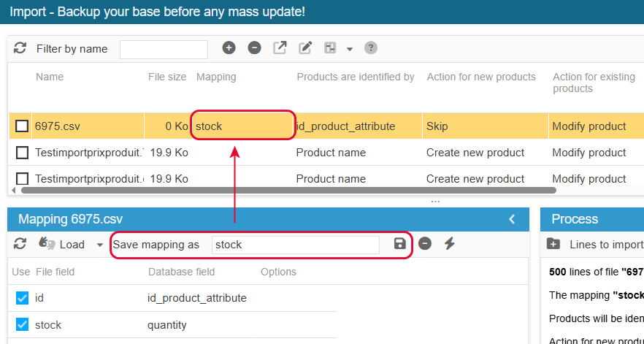Click the Filter by name input field
This screenshot has height=344, width=644.
click(164, 50)
